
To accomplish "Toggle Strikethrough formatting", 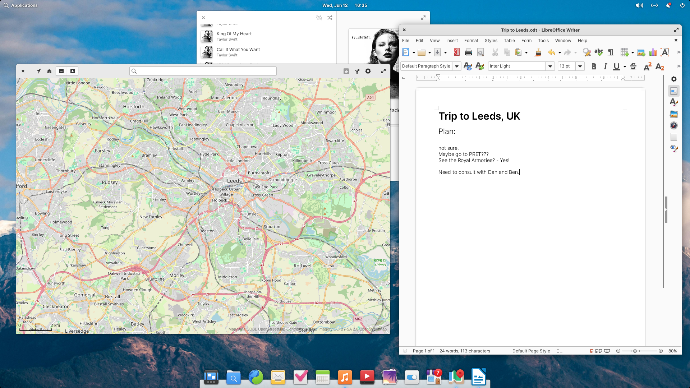I will tap(633, 66).
